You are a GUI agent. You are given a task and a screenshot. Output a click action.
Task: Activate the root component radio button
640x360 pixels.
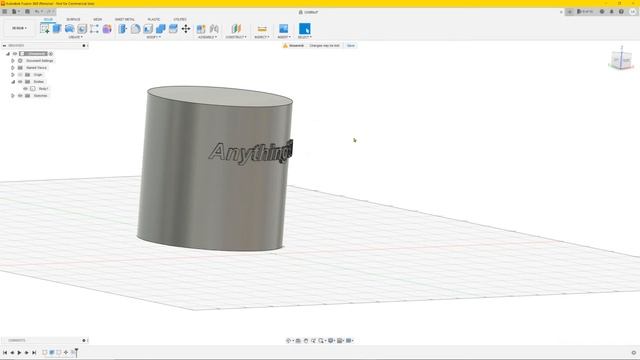51,53
